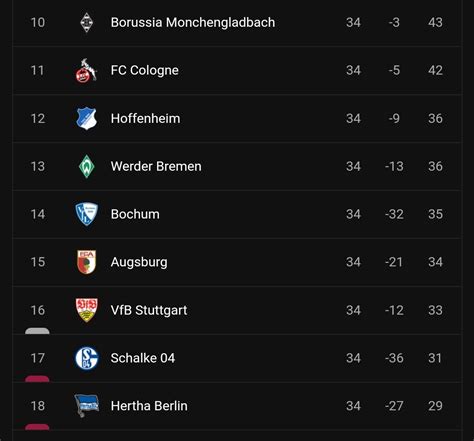Select VfB Stuttgart team name
474x441 pixels.
click(x=149, y=310)
